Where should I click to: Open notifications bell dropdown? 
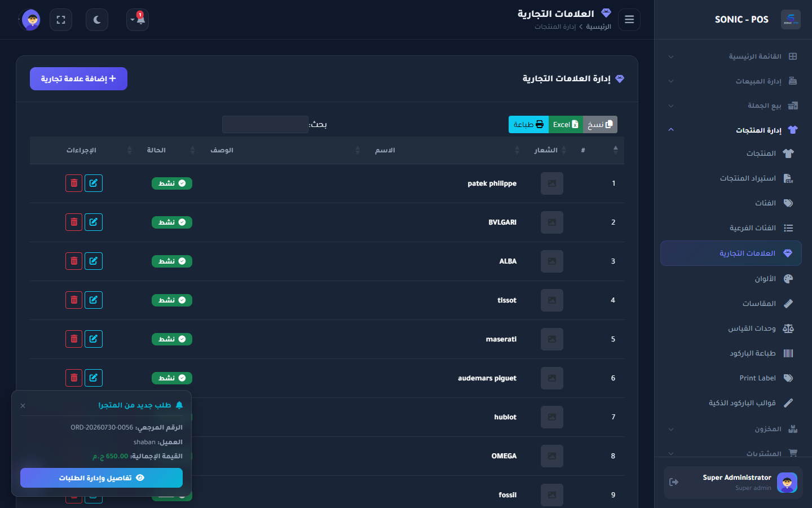point(138,20)
